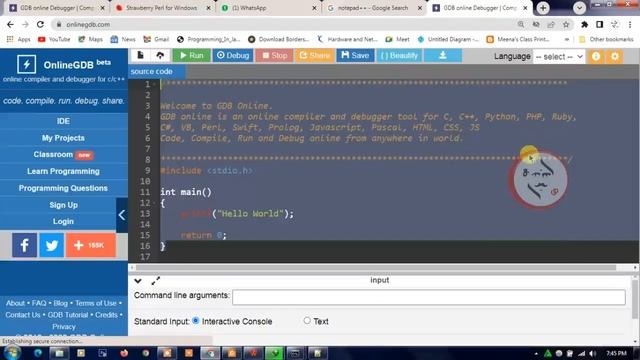
Task: Open the About link
Action: [15, 303]
